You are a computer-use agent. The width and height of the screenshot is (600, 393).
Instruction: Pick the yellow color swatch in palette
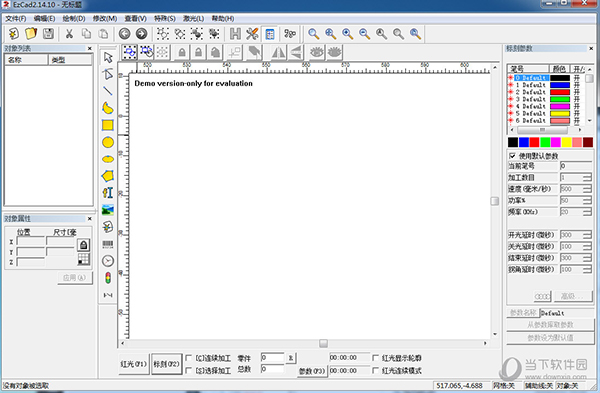point(566,142)
